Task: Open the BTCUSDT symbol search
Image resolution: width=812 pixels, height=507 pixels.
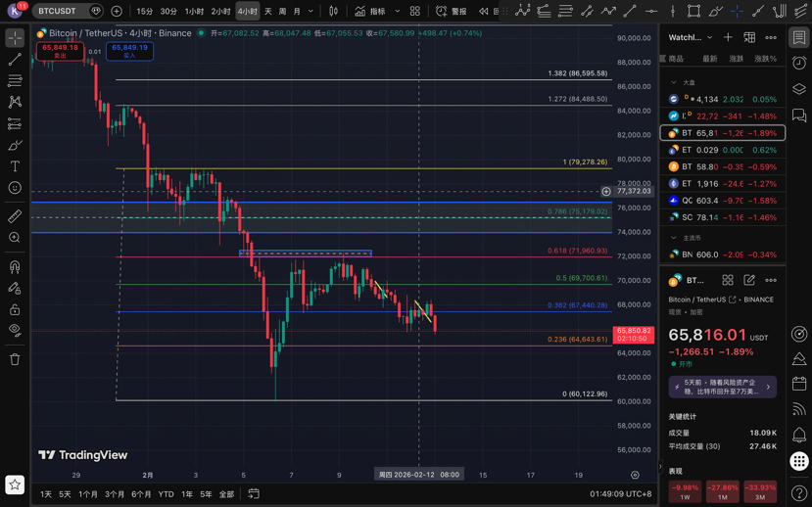Action: pos(67,11)
